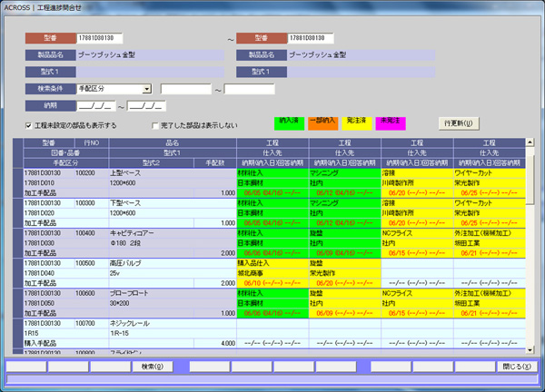The image size is (545, 392).
Task: Click the 高圧バルブ item name cell
Action: click(x=173, y=263)
